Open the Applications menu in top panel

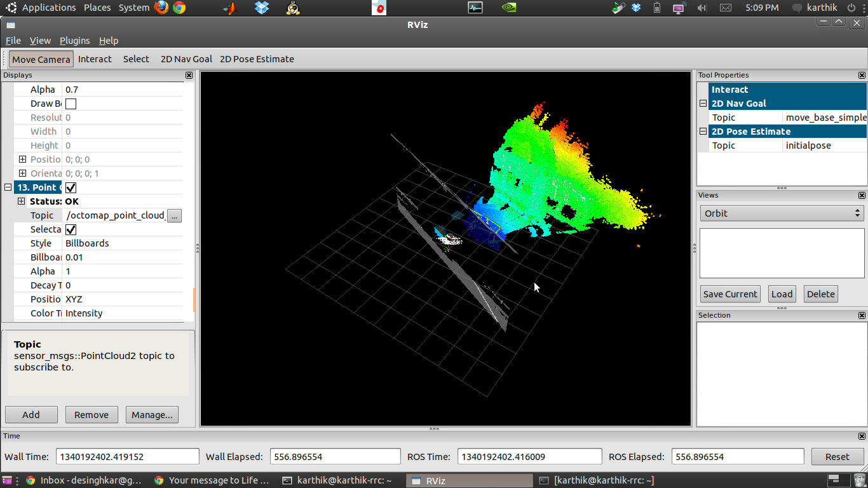click(48, 8)
